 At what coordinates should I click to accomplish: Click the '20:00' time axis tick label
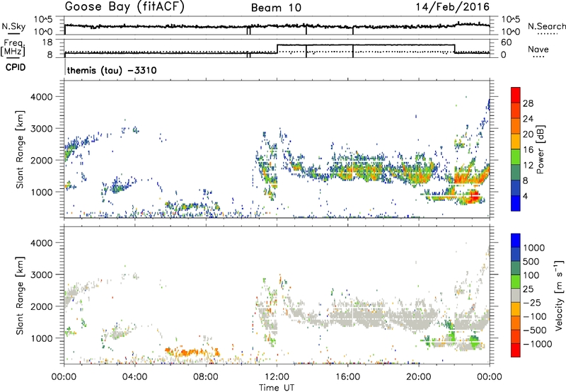point(419,377)
